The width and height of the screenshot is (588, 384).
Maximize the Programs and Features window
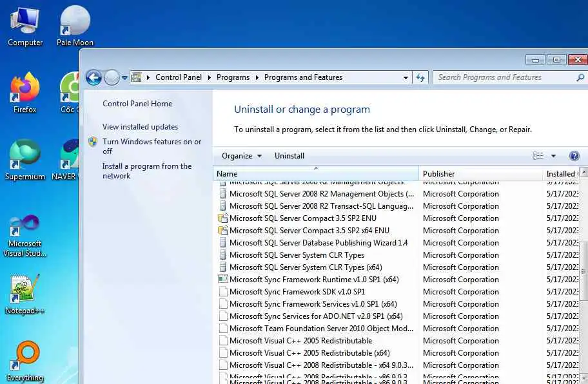tap(556, 60)
